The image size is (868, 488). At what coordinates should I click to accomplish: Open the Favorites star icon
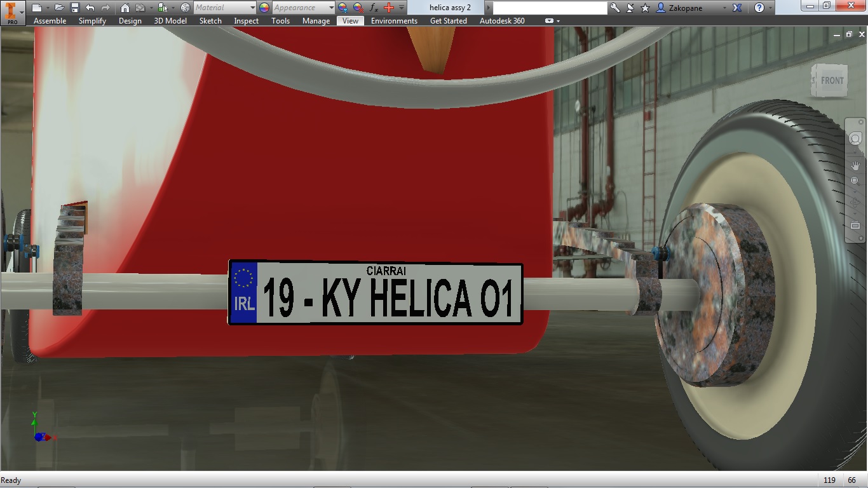pyautogui.click(x=646, y=8)
